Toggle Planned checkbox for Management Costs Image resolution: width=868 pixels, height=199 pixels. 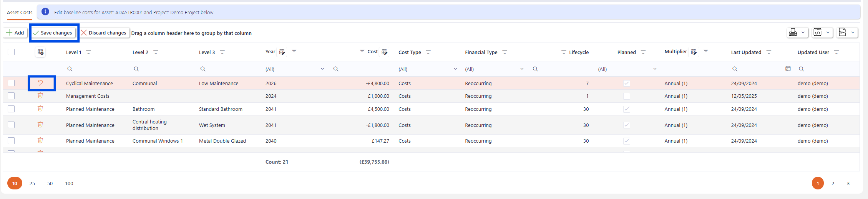tap(626, 96)
